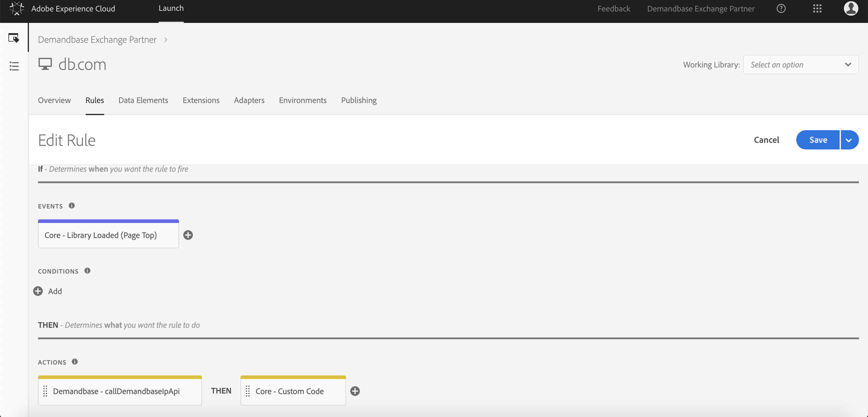
Task: Open the Feedback link
Action: 614,8
